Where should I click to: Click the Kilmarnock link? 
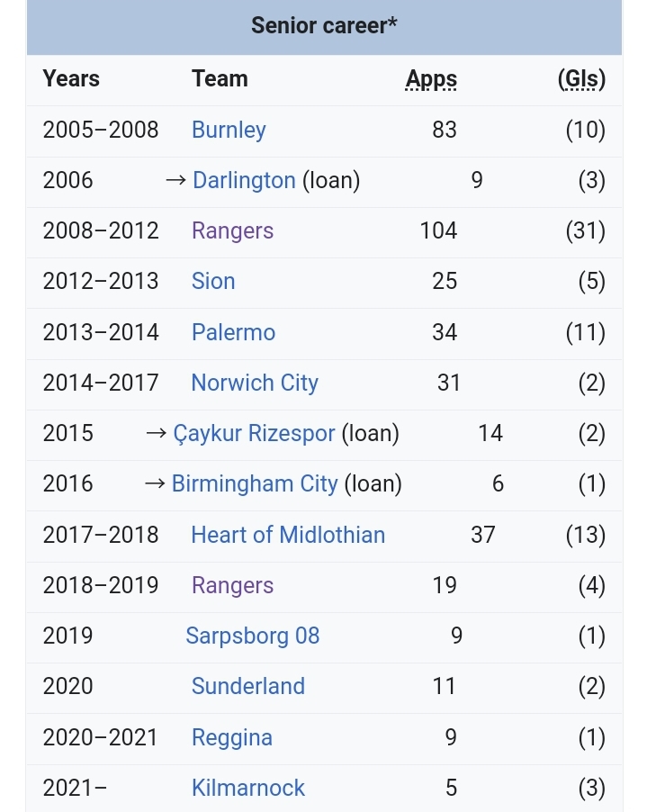[x=248, y=788]
